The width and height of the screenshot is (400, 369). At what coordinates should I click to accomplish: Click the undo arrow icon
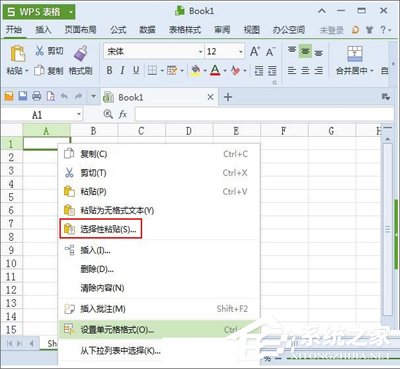64,96
